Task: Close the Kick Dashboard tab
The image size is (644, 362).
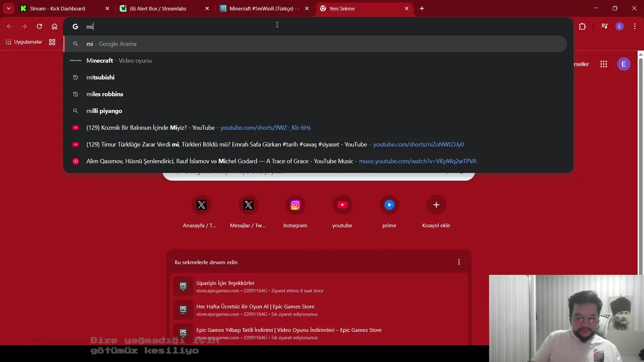Action: pyautogui.click(x=107, y=9)
